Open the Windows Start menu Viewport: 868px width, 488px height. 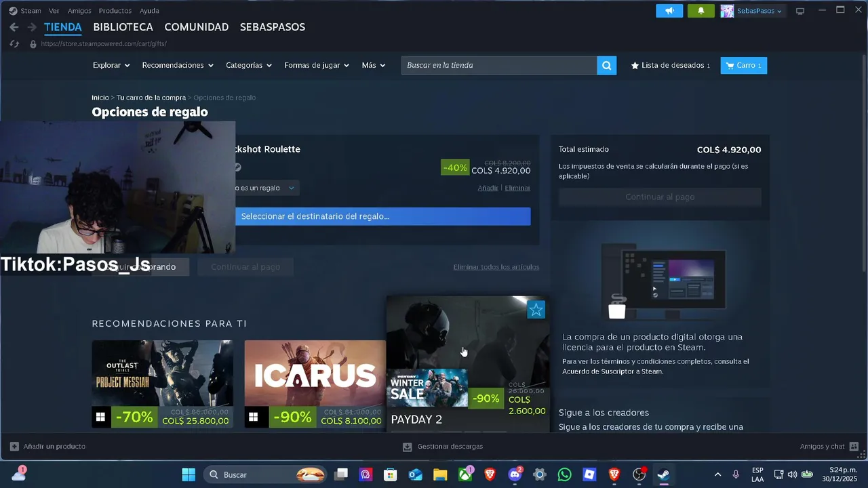(x=189, y=474)
